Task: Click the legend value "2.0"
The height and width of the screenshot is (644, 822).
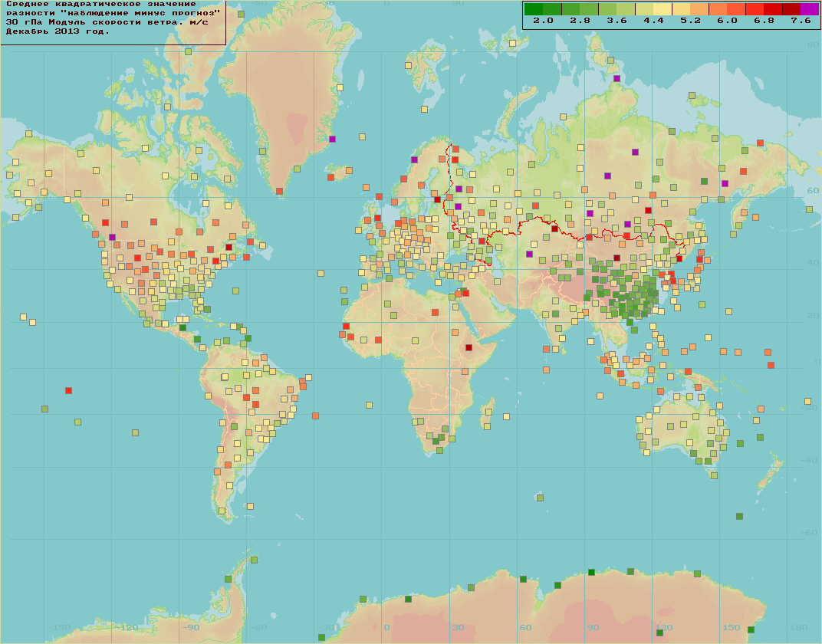Action: click(x=543, y=21)
